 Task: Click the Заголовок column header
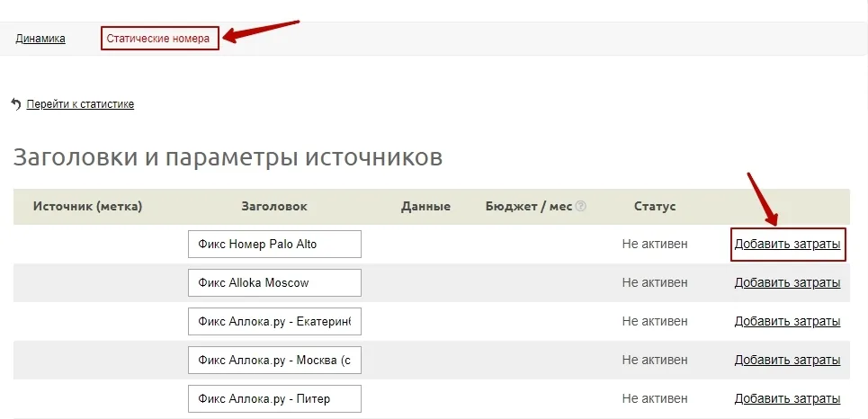[x=274, y=207]
